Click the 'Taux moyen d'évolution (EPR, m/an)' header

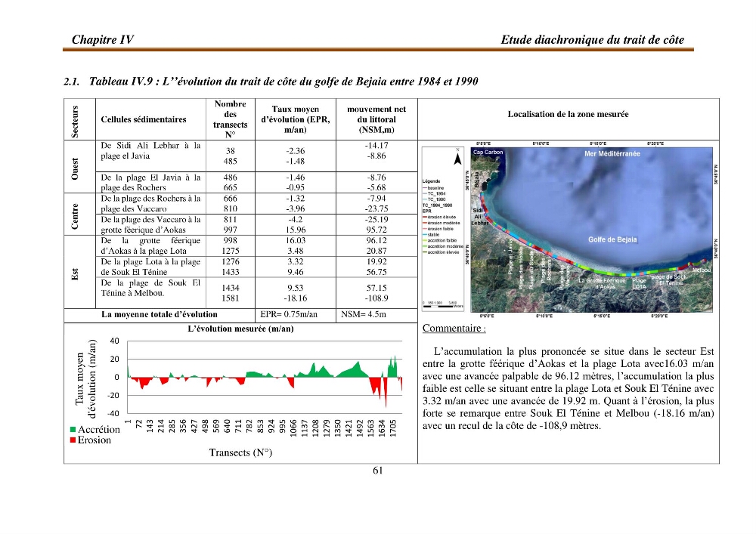(295, 119)
